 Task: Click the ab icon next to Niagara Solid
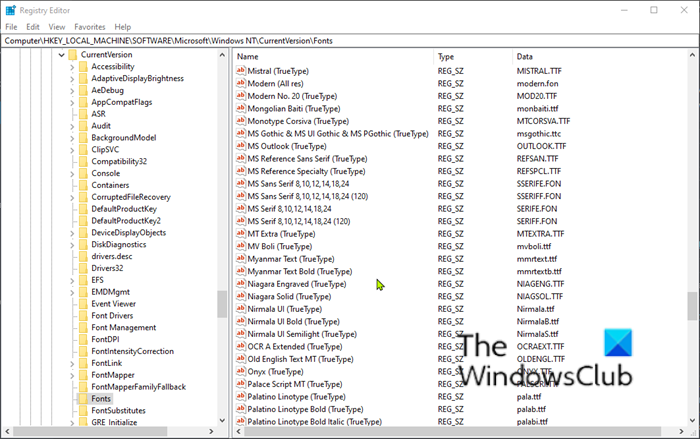tap(241, 296)
